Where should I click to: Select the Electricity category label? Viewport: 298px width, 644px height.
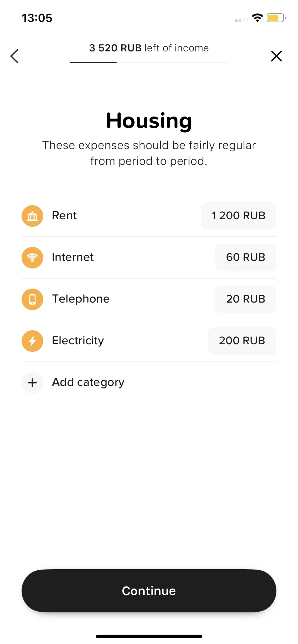coord(78,341)
